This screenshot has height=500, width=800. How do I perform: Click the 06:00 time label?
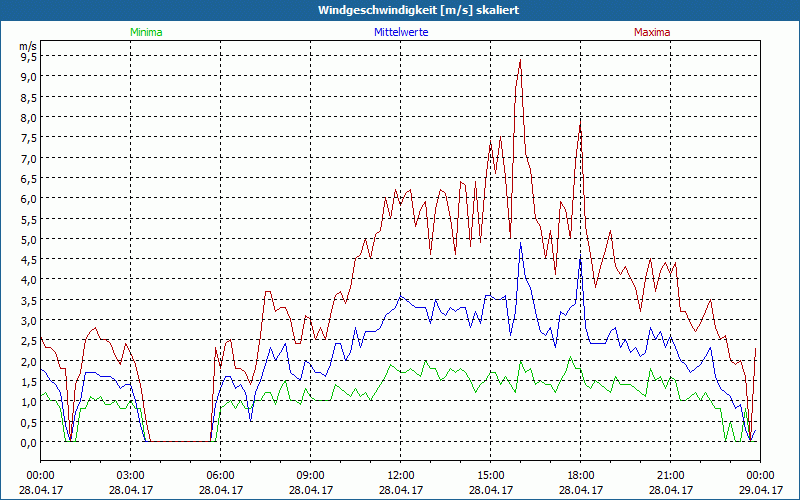(220, 476)
